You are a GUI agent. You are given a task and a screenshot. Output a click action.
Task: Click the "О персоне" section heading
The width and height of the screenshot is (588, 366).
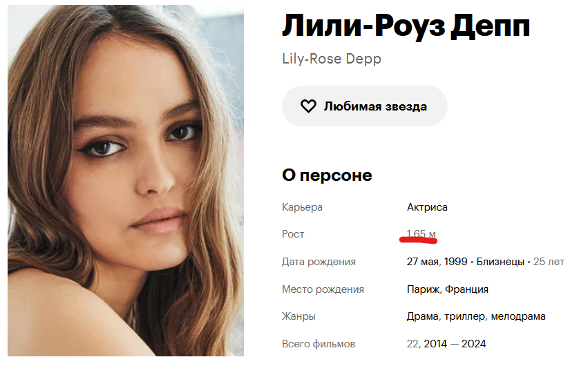(x=327, y=175)
